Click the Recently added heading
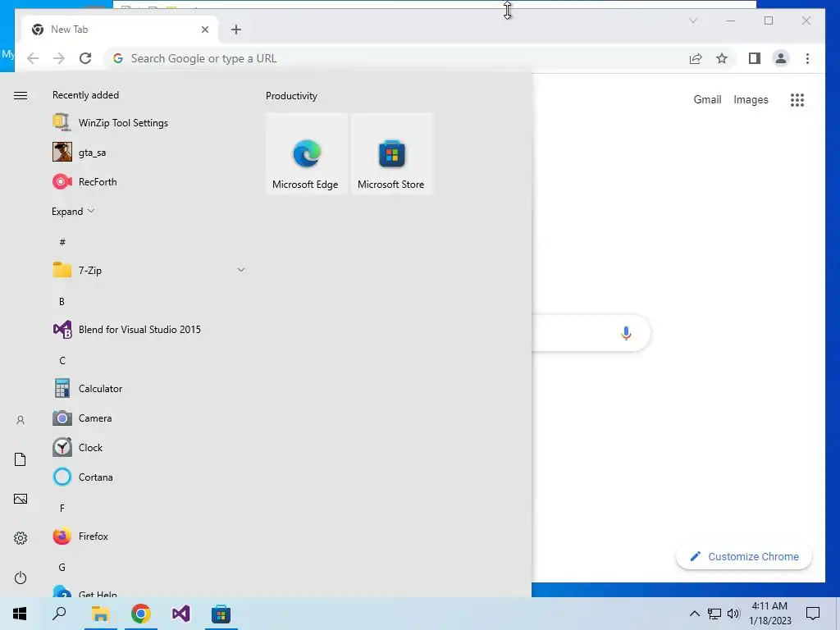This screenshot has width=840, height=630. [x=85, y=95]
